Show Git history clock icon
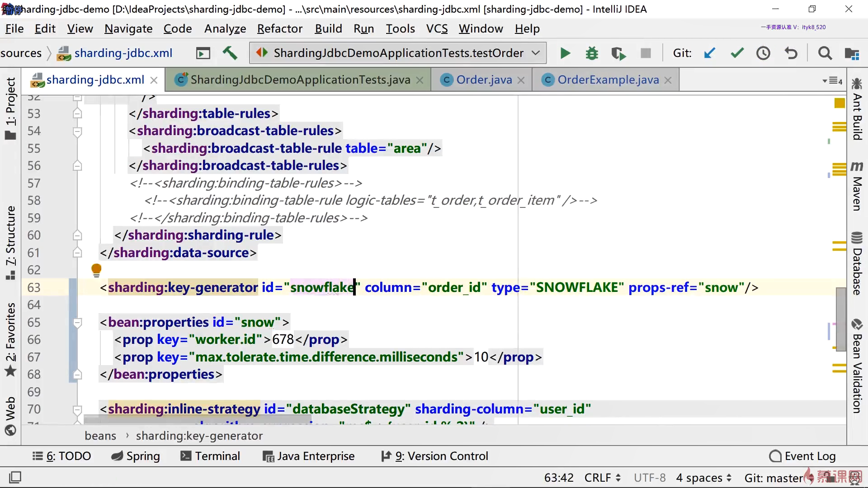 (x=763, y=53)
